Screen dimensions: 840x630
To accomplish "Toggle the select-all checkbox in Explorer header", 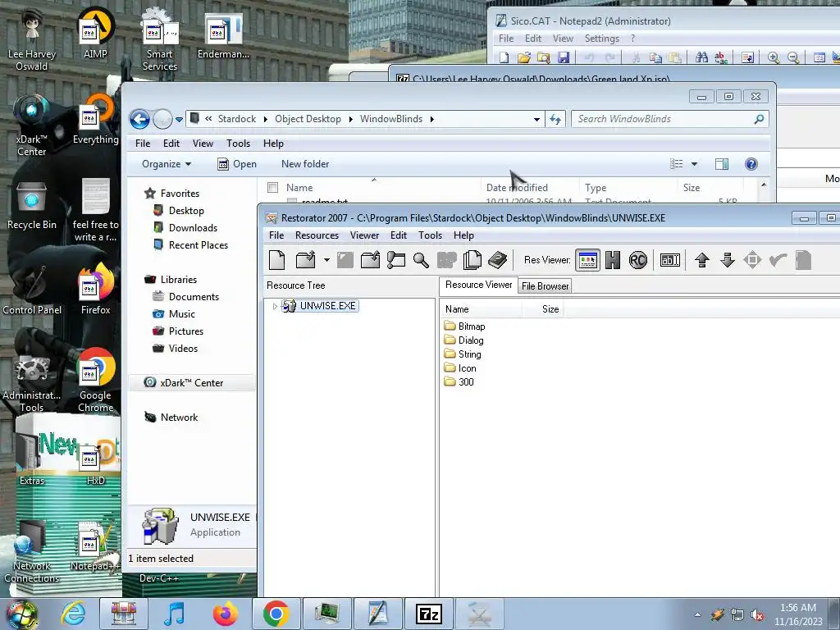I will (x=272, y=188).
